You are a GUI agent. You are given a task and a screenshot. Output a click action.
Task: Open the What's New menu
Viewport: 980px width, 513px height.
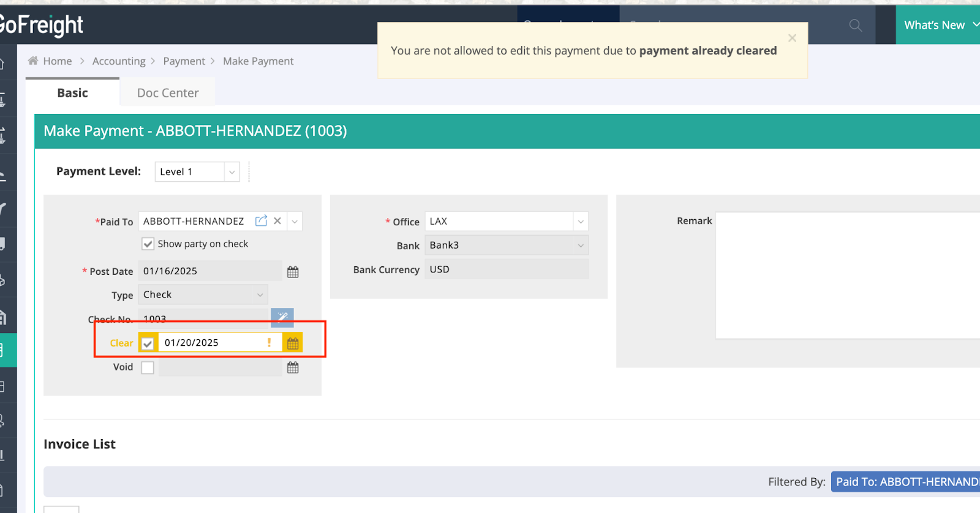(x=937, y=25)
